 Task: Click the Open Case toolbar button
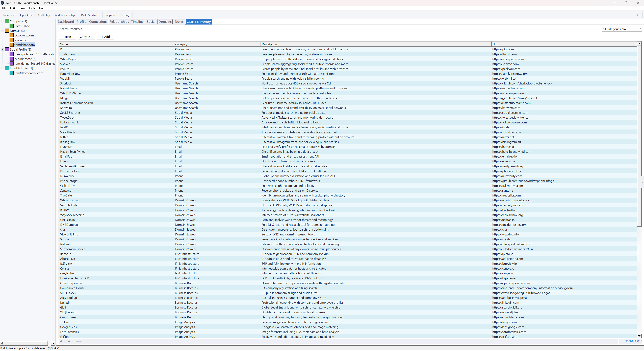tap(26, 15)
